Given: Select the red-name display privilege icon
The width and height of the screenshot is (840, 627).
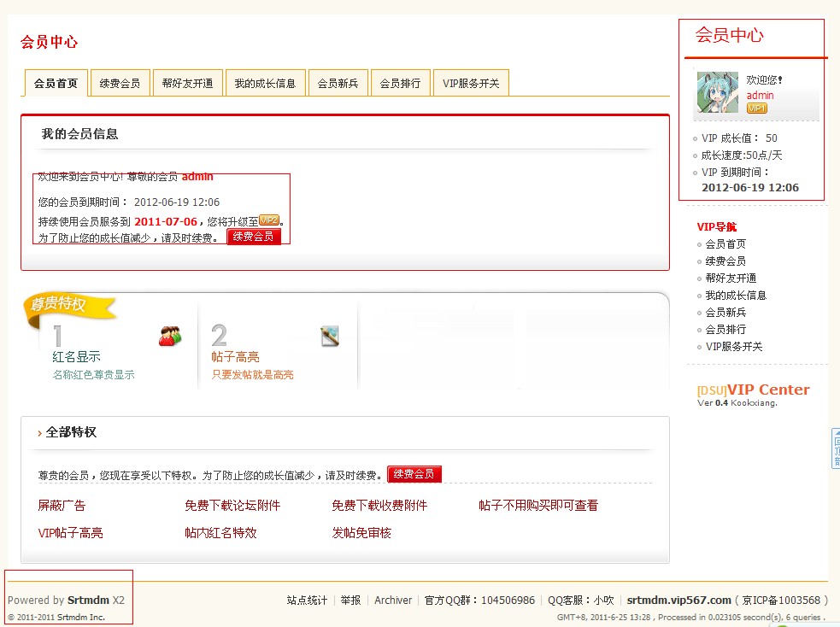Looking at the screenshot, I should pos(170,335).
